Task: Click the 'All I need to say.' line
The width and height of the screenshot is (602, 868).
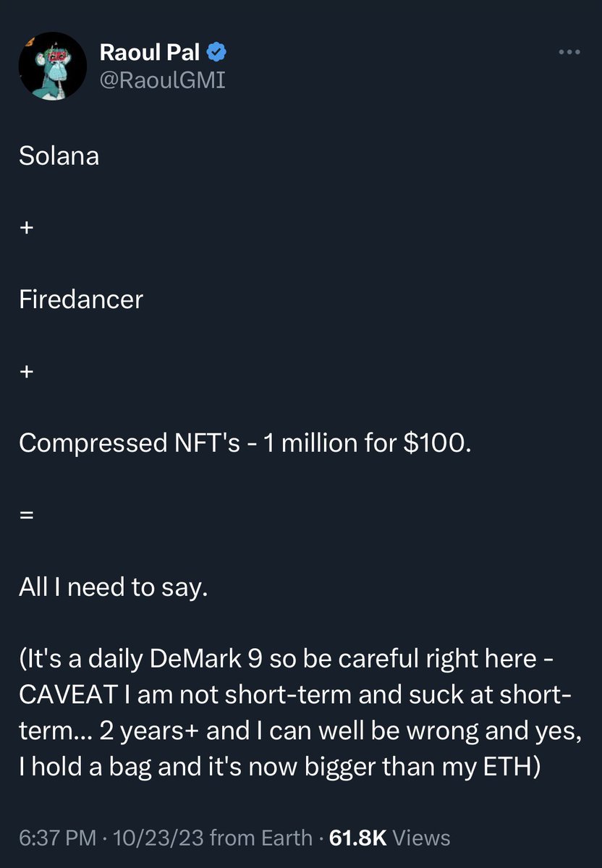Action: tap(113, 587)
